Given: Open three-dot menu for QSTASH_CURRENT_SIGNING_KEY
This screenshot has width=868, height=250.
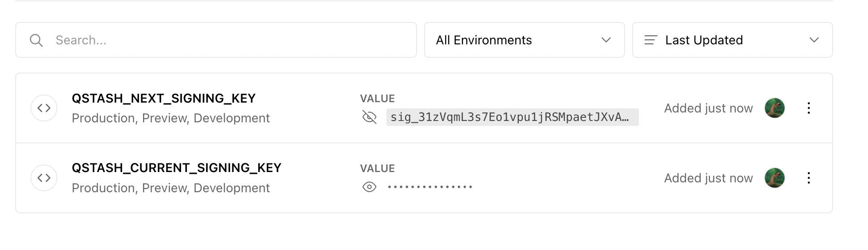Looking at the screenshot, I should [808, 178].
